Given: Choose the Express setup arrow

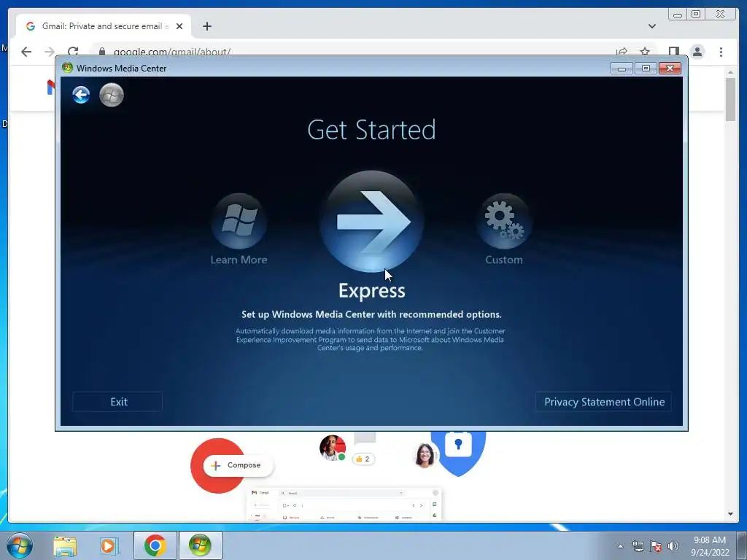Looking at the screenshot, I should click(371, 222).
